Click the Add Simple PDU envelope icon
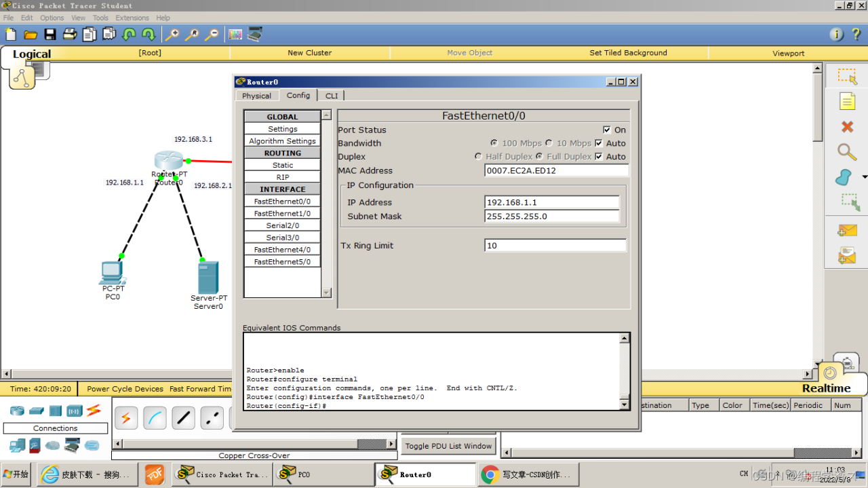This screenshot has width=868, height=488. [x=847, y=231]
